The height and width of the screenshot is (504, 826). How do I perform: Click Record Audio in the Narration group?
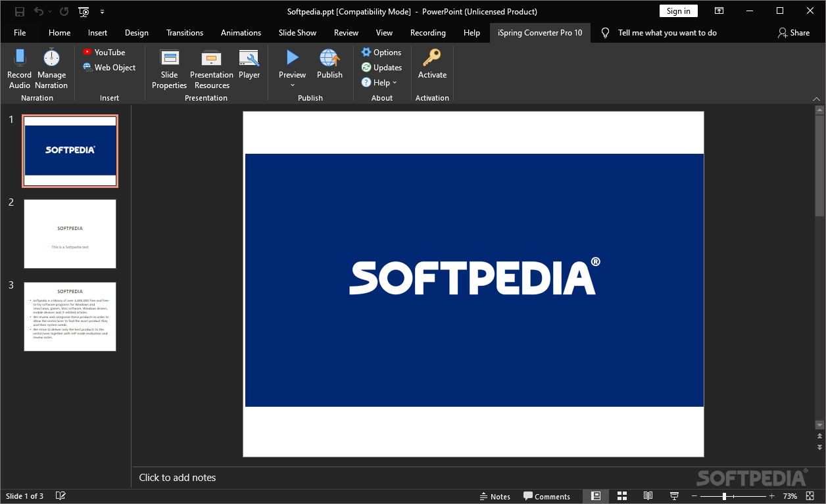pyautogui.click(x=20, y=68)
